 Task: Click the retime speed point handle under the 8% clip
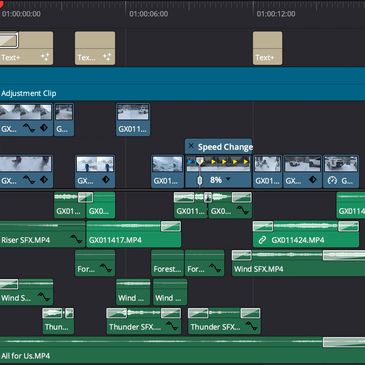200,180
